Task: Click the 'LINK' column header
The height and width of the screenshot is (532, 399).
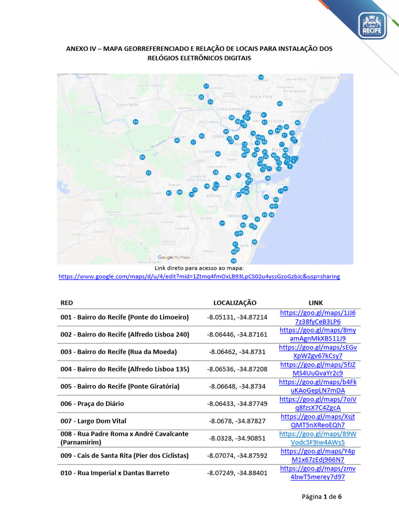Action: click(x=315, y=303)
